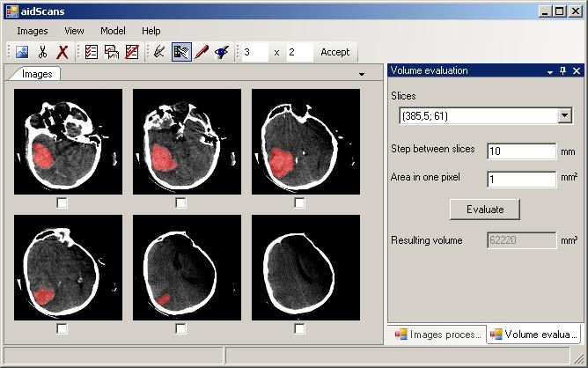Open the Model menu
588x368 pixels.
click(113, 31)
